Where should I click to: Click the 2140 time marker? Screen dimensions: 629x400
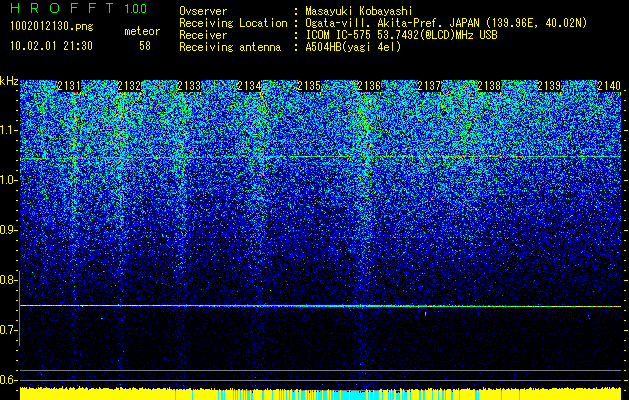pos(609,86)
